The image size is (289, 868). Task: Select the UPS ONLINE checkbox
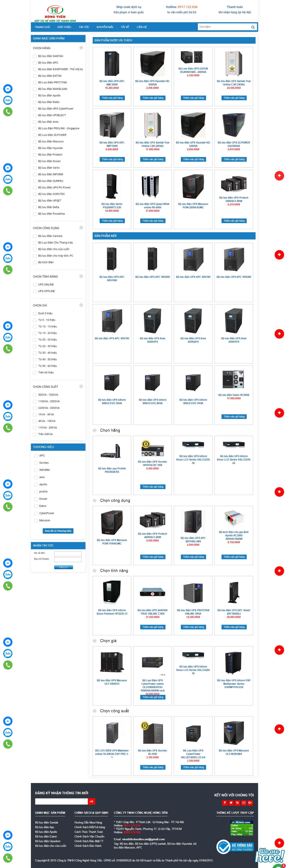pyautogui.click(x=35, y=285)
